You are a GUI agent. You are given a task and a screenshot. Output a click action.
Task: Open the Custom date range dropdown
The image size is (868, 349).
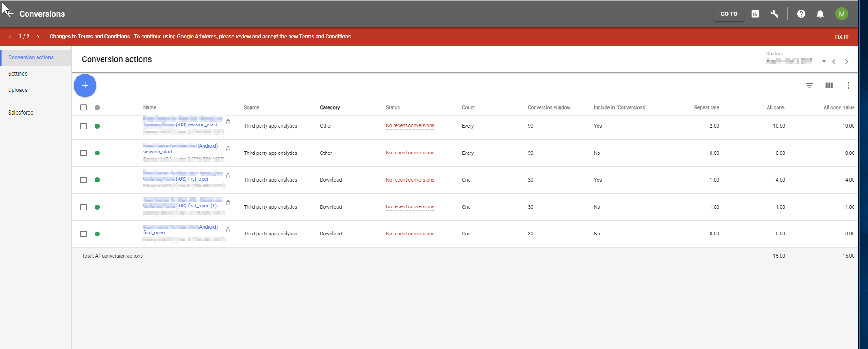point(796,61)
